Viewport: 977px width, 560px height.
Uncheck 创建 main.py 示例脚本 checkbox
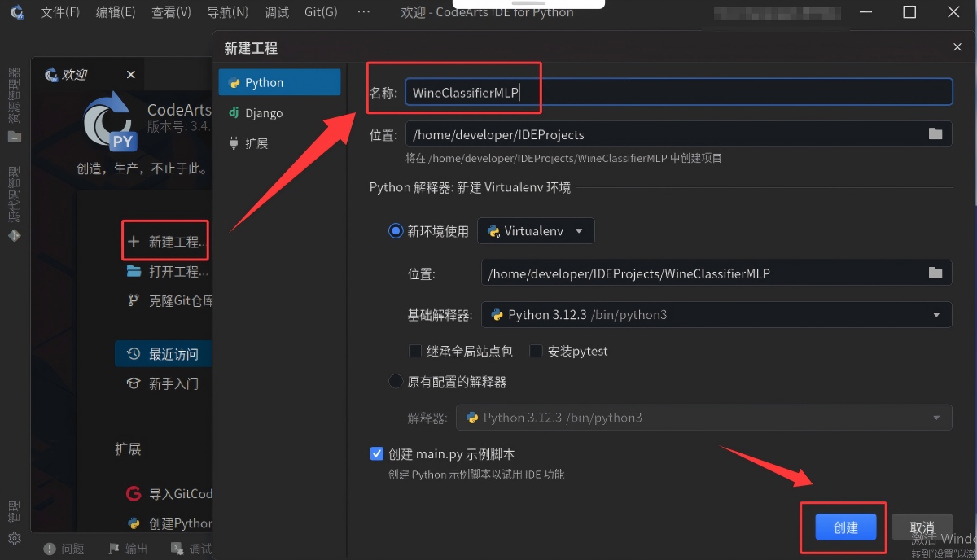tap(376, 454)
